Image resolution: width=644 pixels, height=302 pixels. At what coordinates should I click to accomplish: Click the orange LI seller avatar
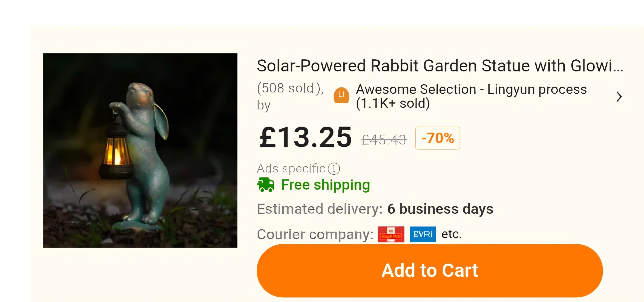click(341, 95)
